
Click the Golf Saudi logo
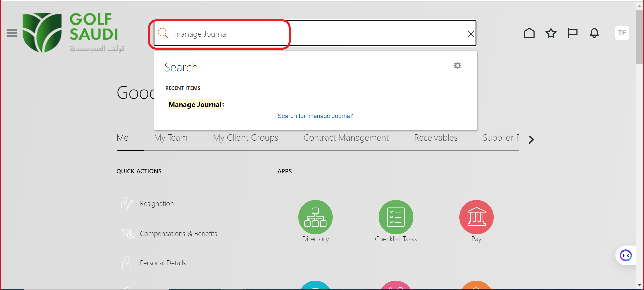[x=73, y=33]
